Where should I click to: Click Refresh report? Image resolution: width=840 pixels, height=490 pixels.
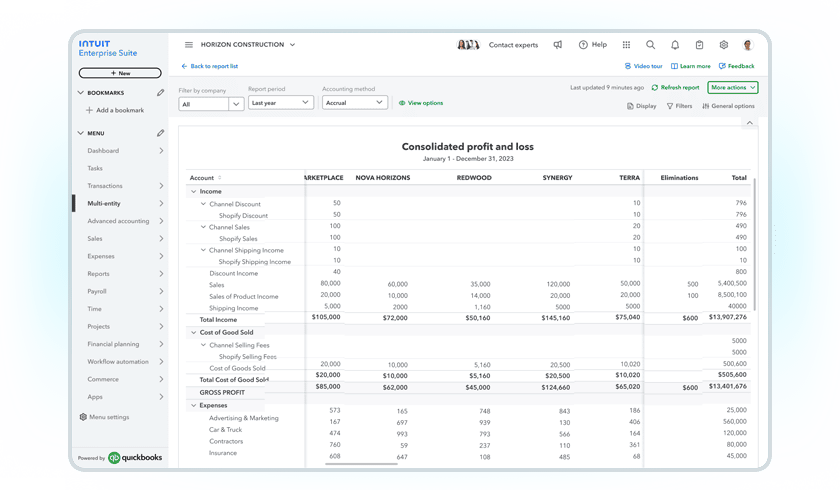pyautogui.click(x=675, y=87)
